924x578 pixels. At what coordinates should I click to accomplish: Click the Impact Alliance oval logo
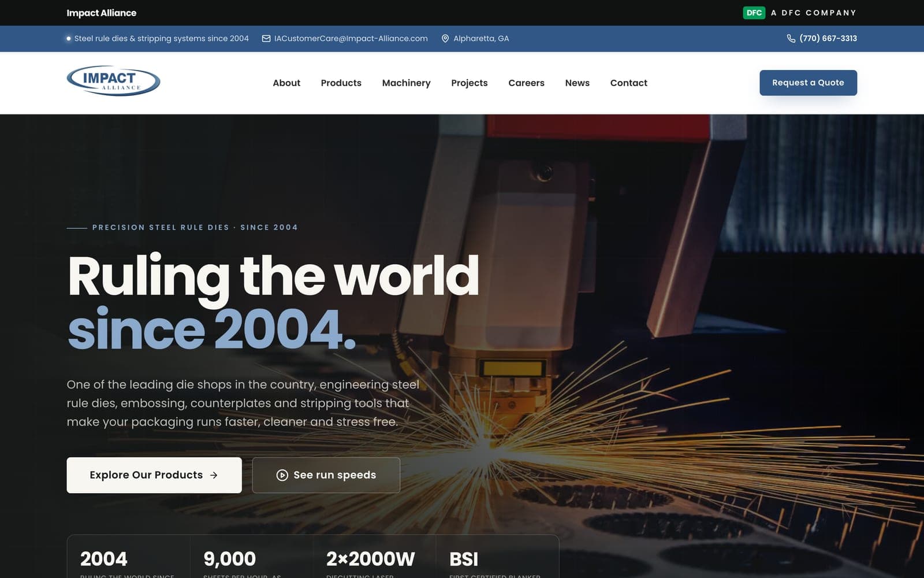(113, 81)
